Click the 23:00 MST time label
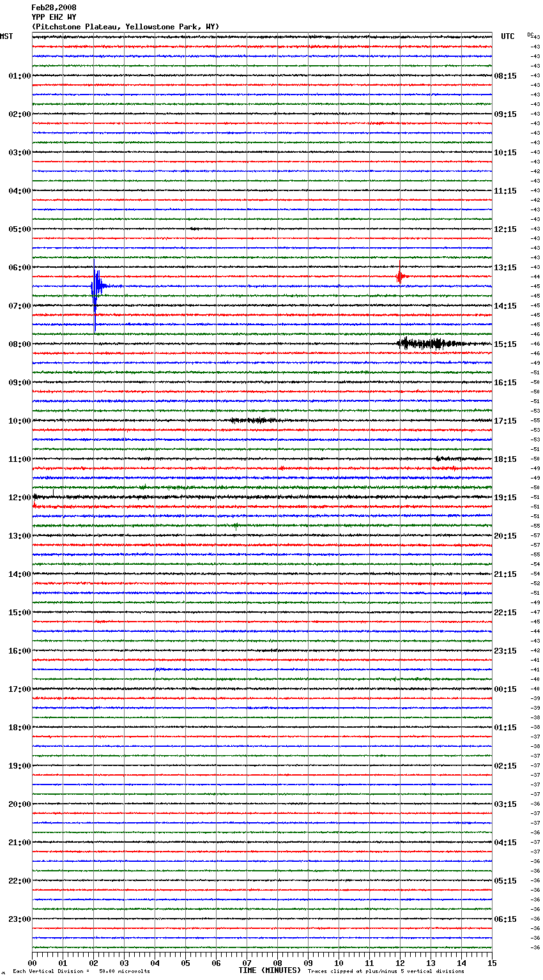The image size is (543, 980). [x=20, y=919]
